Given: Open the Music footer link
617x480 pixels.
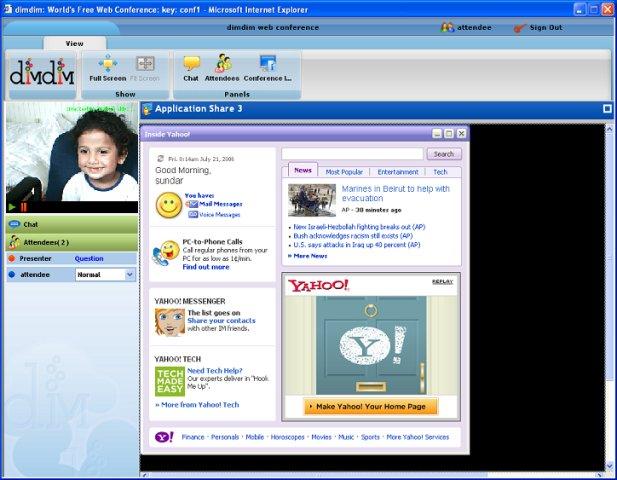Looking at the screenshot, I should [x=346, y=437].
